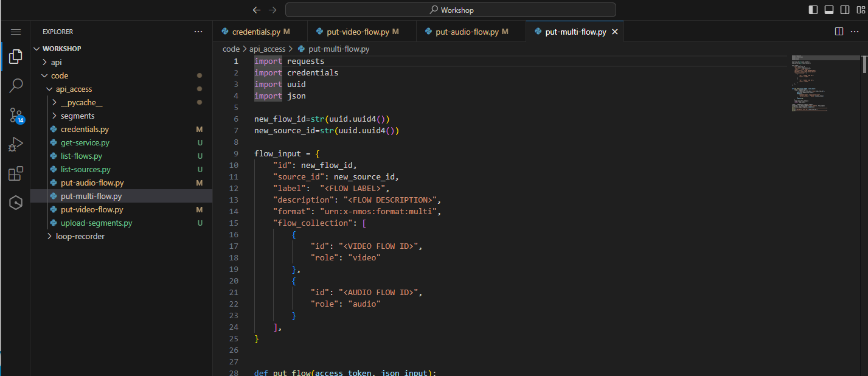Click the 'code' breadcrumb segment
868x376 pixels.
pyautogui.click(x=231, y=49)
